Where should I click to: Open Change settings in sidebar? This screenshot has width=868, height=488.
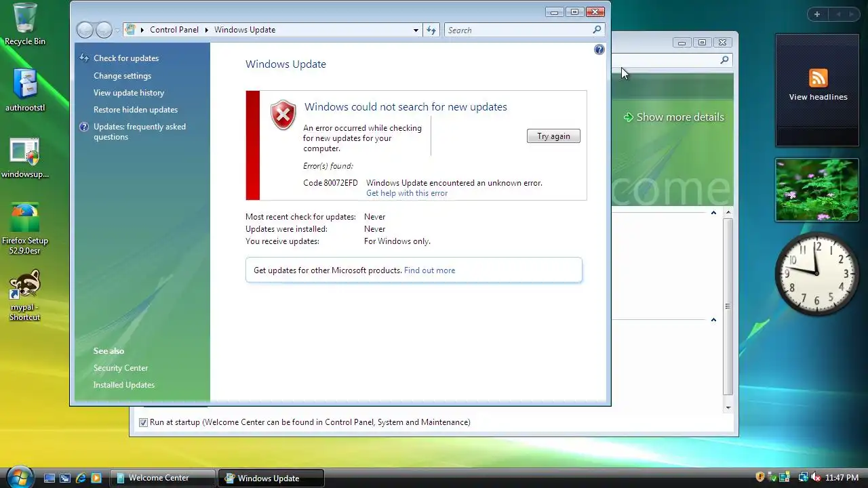tap(122, 76)
